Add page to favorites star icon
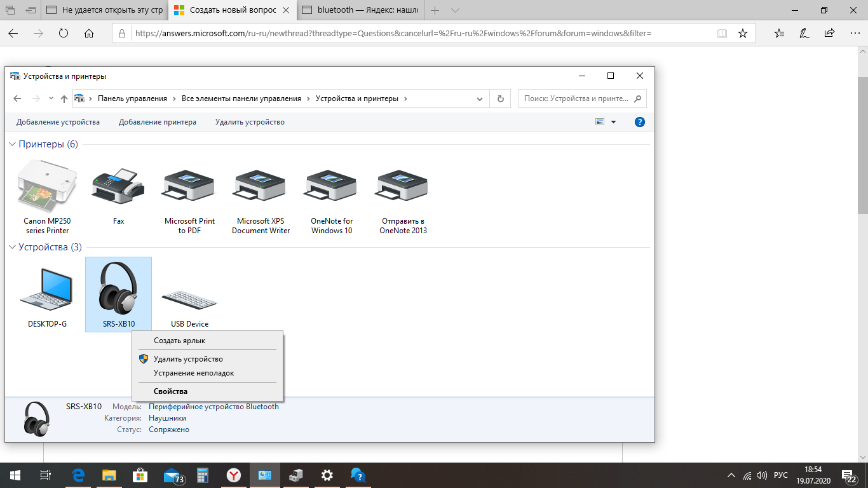The width and height of the screenshot is (868, 488). pos(743,34)
